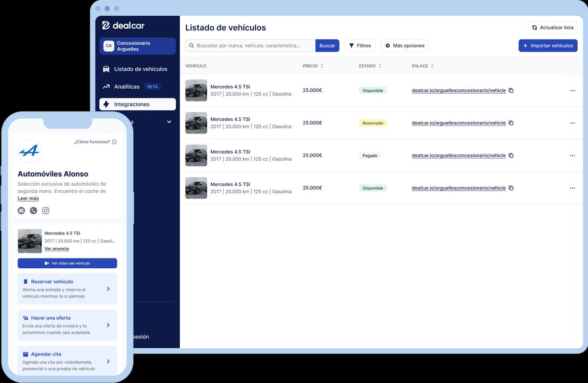Click the Buscar button
The width and height of the screenshot is (588, 383).
click(327, 46)
